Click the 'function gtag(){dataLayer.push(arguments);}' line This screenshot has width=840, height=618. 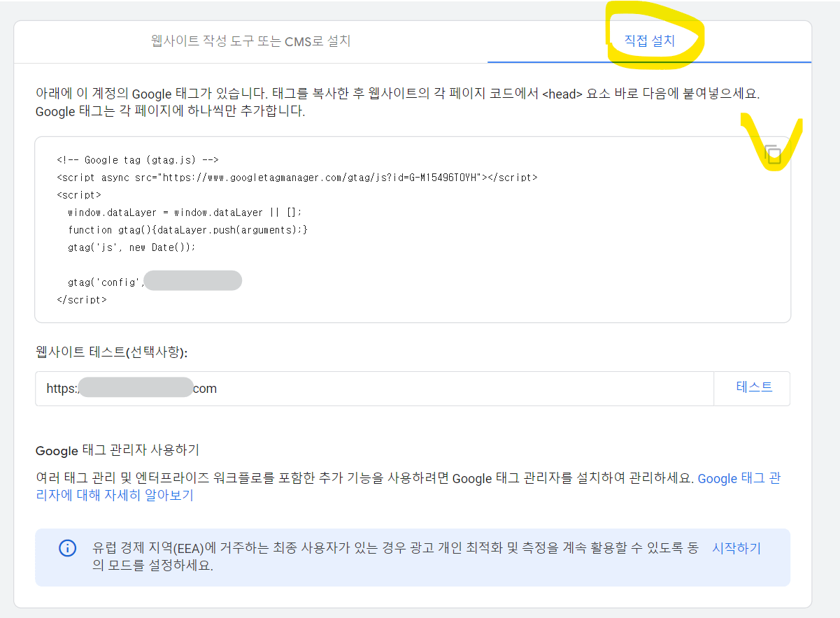pos(187,230)
